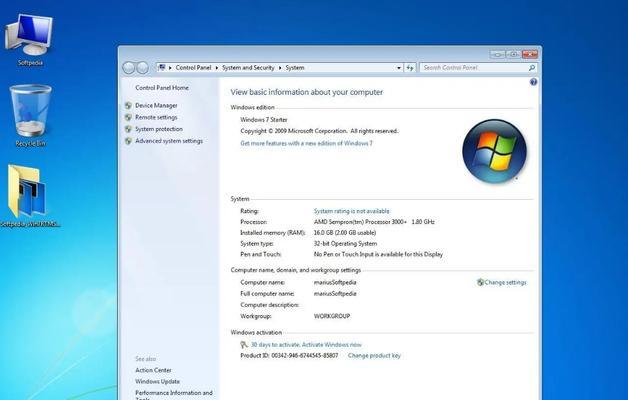Click the shield icon beside Remote settings
Screen dimensions: 628x400
[128, 117]
